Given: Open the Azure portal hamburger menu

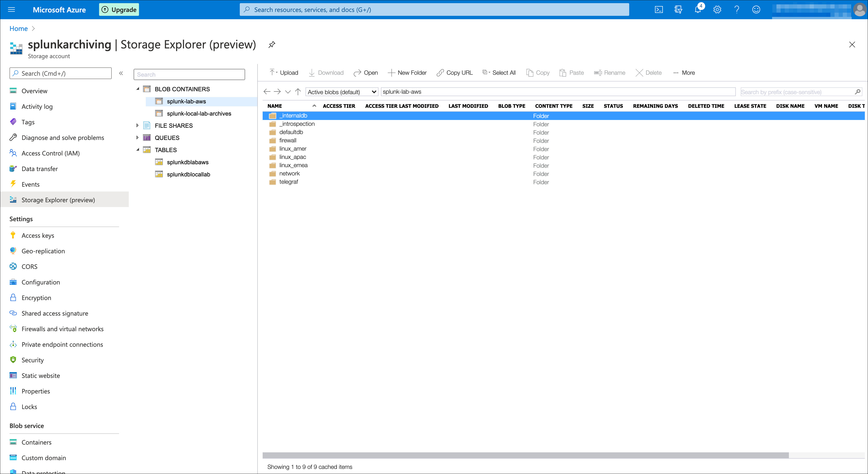Looking at the screenshot, I should [11, 9].
